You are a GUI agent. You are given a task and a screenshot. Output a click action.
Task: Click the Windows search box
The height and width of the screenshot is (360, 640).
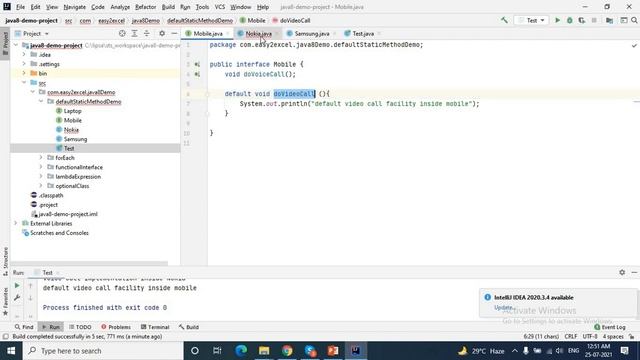[x=102, y=351]
